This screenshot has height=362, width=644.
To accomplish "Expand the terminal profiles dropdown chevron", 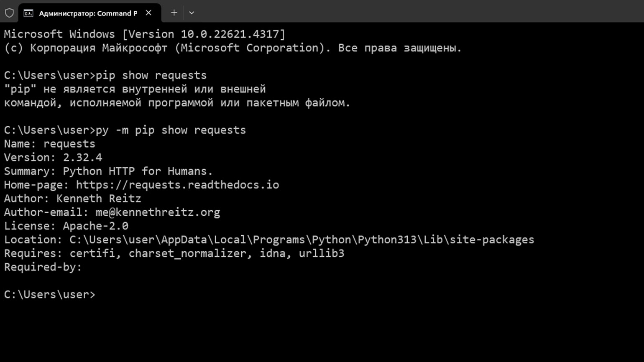I will (192, 13).
